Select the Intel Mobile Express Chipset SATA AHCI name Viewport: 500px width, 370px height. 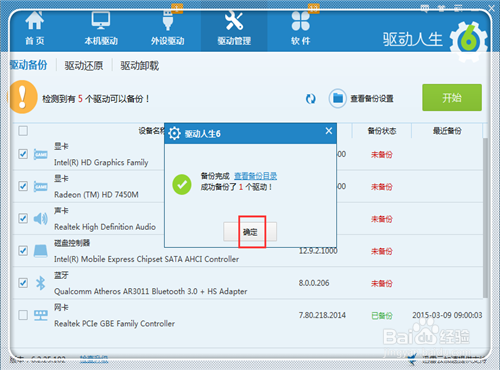click(x=146, y=259)
